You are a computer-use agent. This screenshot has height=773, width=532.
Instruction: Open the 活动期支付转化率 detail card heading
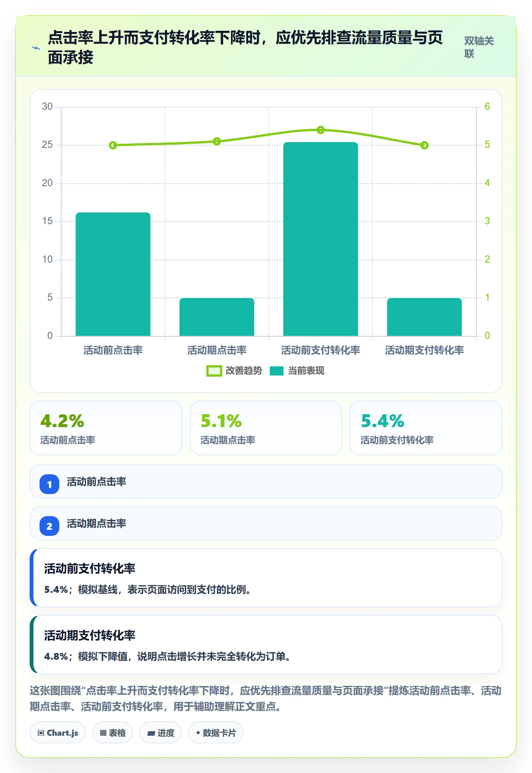click(x=90, y=635)
